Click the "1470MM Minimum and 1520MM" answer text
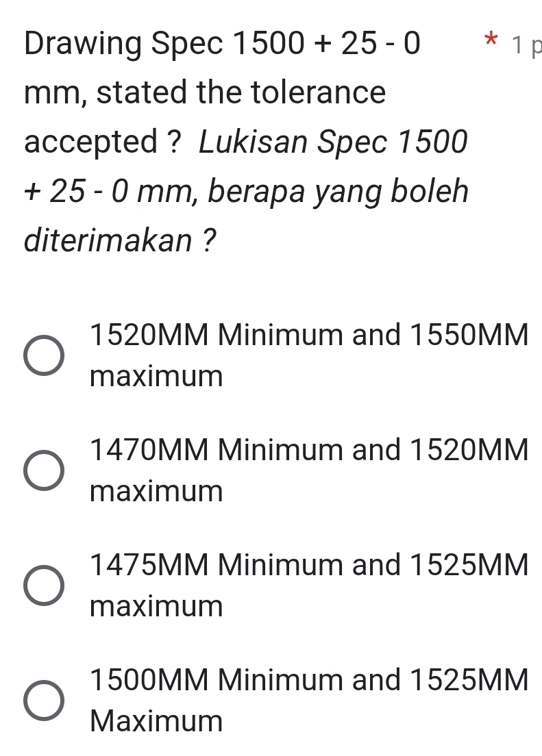Image resolution: width=542 pixels, height=756 pixels. [x=309, y=451]
